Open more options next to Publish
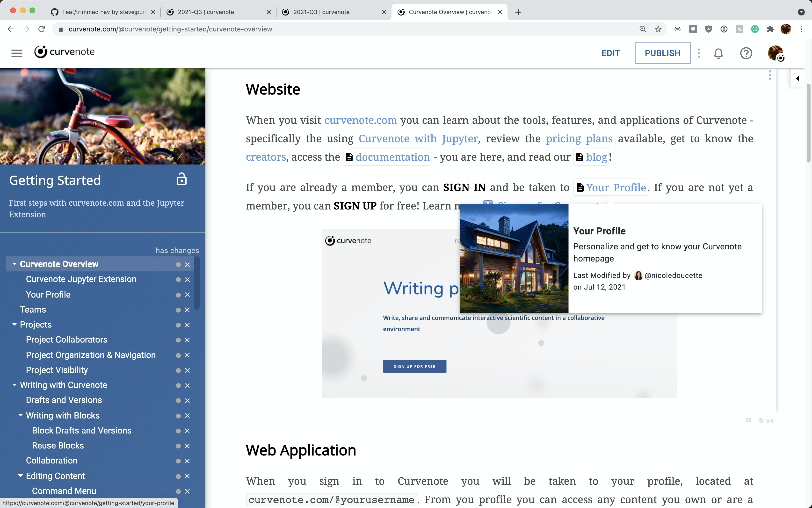The width and height of the screenshot is (812, 508). click(699, 53)
